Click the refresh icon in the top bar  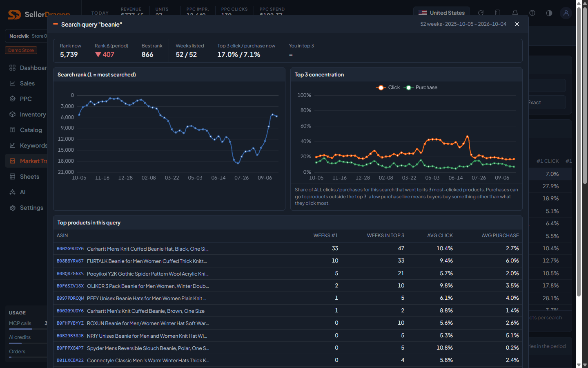click(x=481, y=13)
